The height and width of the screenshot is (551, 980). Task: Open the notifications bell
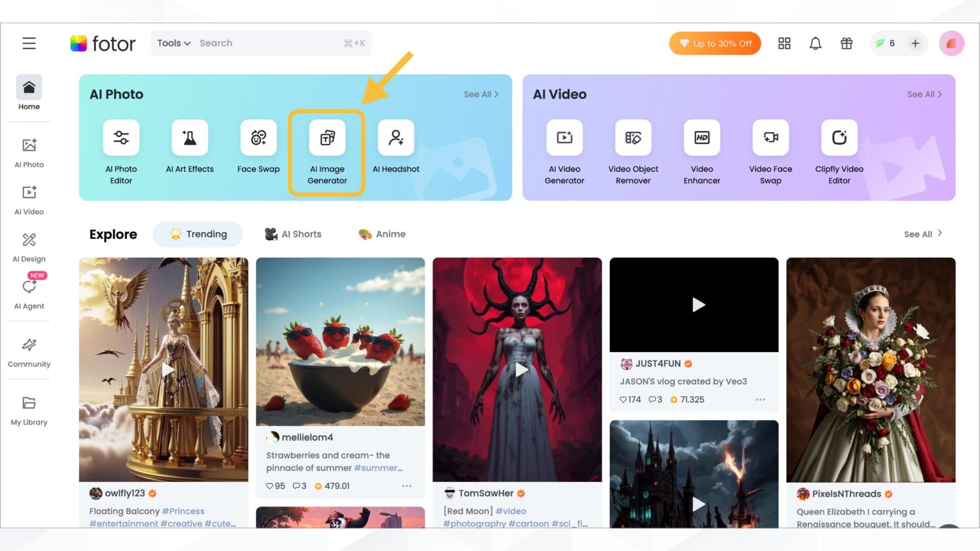pos(815,43)
